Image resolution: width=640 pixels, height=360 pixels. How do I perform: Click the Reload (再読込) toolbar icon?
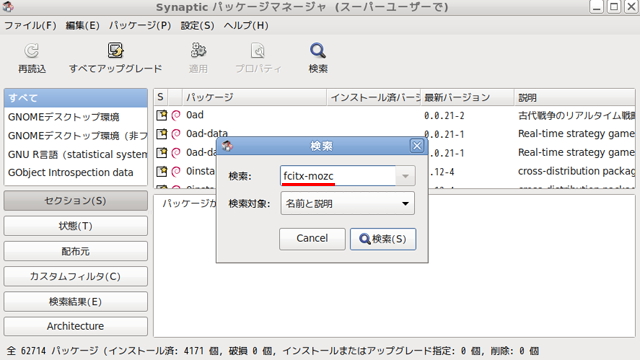point(32,51)
